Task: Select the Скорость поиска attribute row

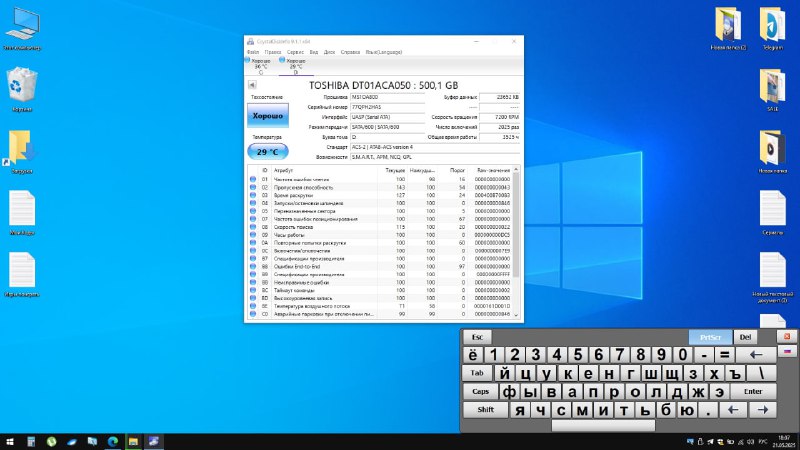Action: tap(380, 227)
